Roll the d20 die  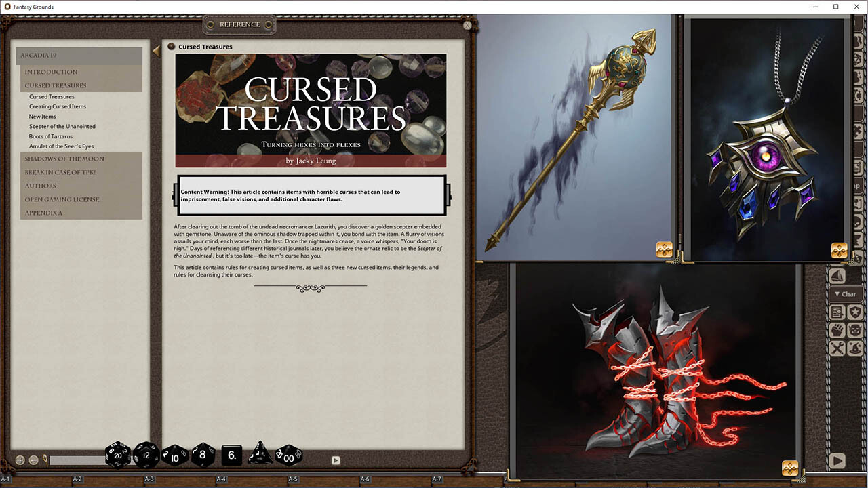117,455
